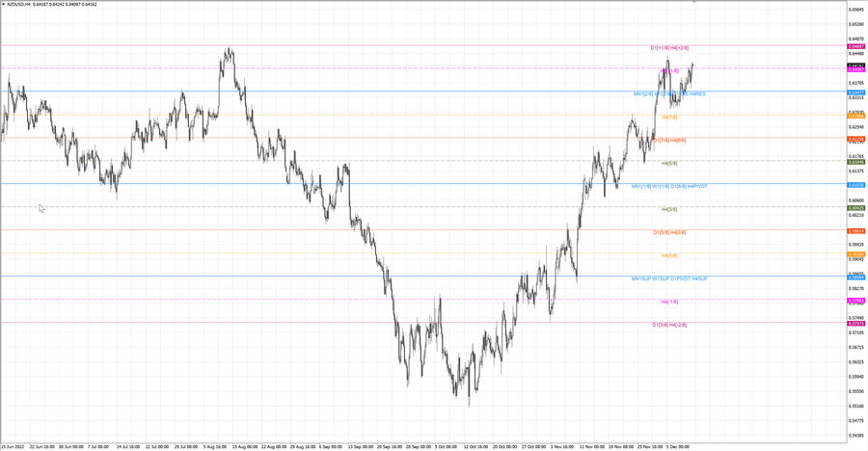
Task: Click price scale value 0.62540
Action: [856, 127]
